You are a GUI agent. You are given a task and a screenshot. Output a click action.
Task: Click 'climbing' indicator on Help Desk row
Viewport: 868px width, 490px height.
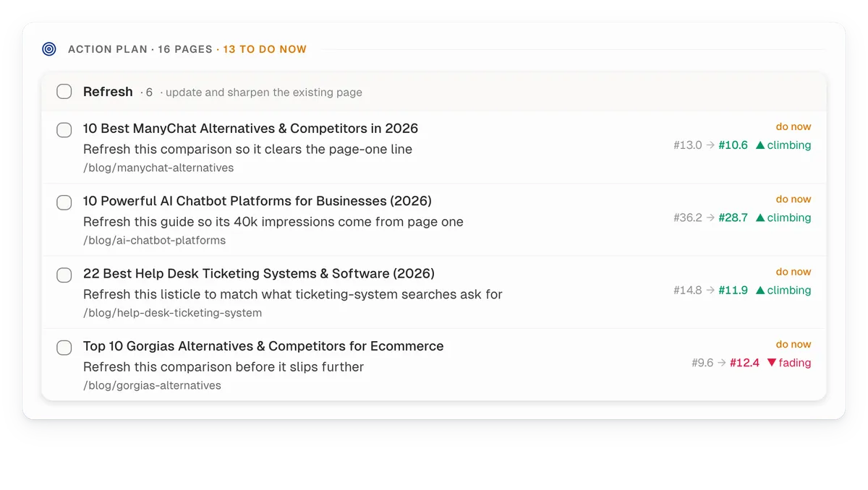point(783,291)
